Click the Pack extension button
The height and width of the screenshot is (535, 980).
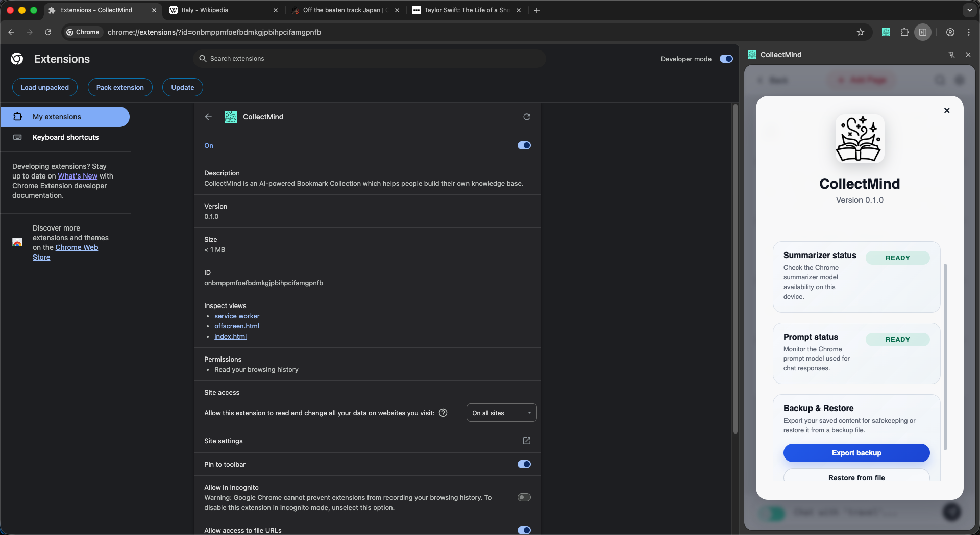(120, 87)
